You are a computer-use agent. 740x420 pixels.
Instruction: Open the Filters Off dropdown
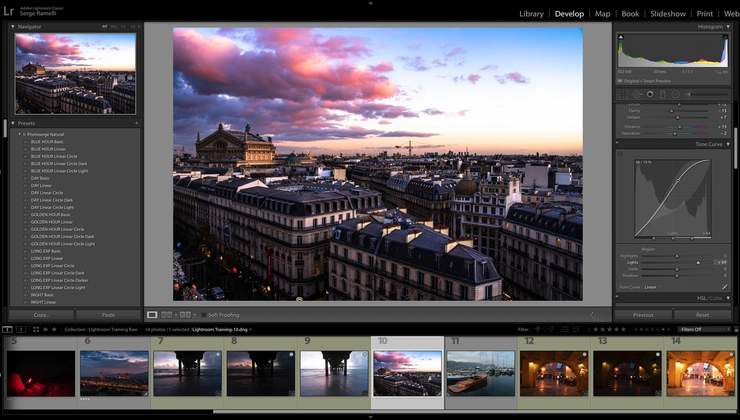coord(702,329)
